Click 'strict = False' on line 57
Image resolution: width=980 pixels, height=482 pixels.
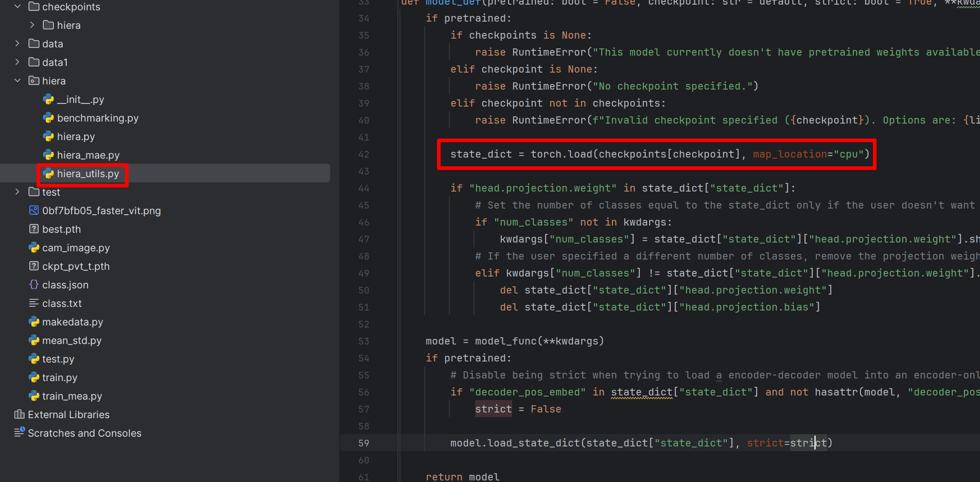(x=518, y=409)
